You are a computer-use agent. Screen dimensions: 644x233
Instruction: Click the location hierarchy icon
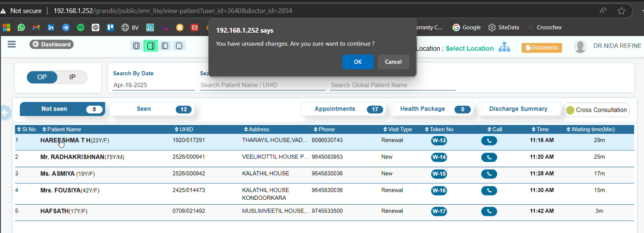pyautogui.click(x=504, y=47)
